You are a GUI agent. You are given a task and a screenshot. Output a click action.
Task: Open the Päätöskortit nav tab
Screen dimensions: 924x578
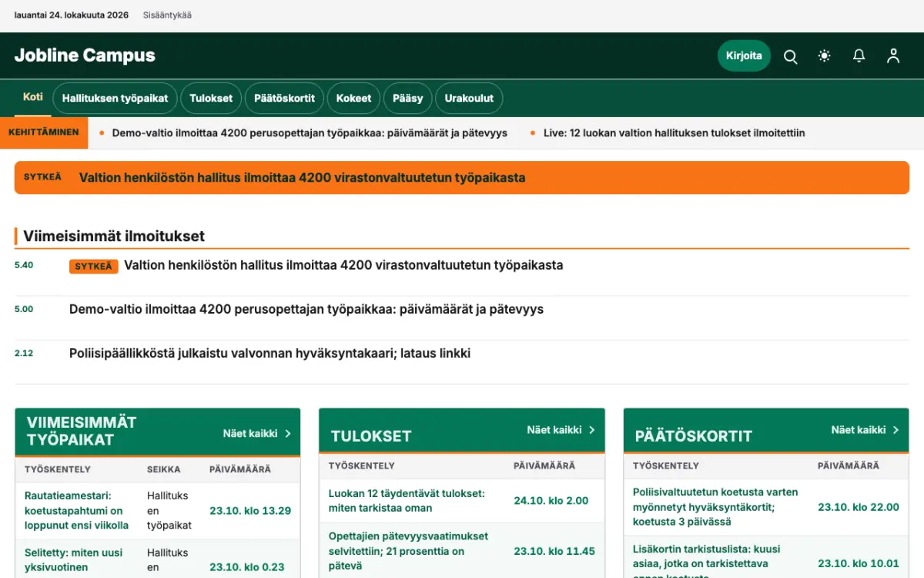point(285,99)
